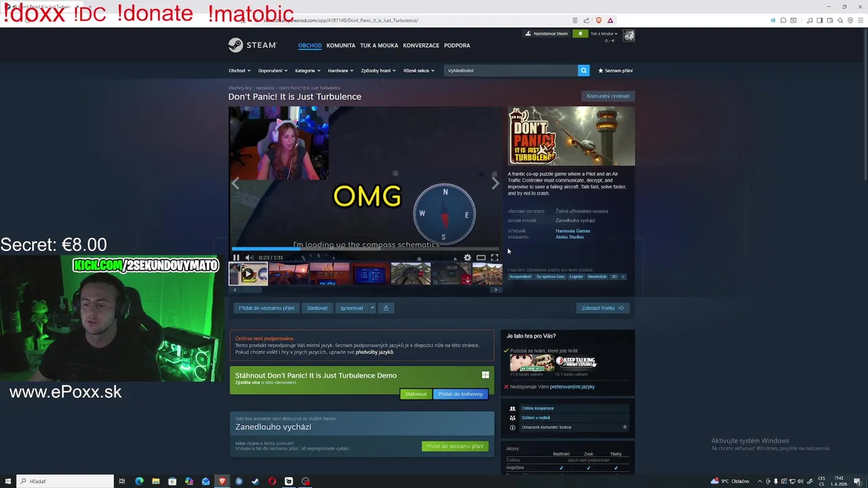Open the Aiolos Studios publisher link
Viewport: 868px width, 488px height.
point(570,237)
